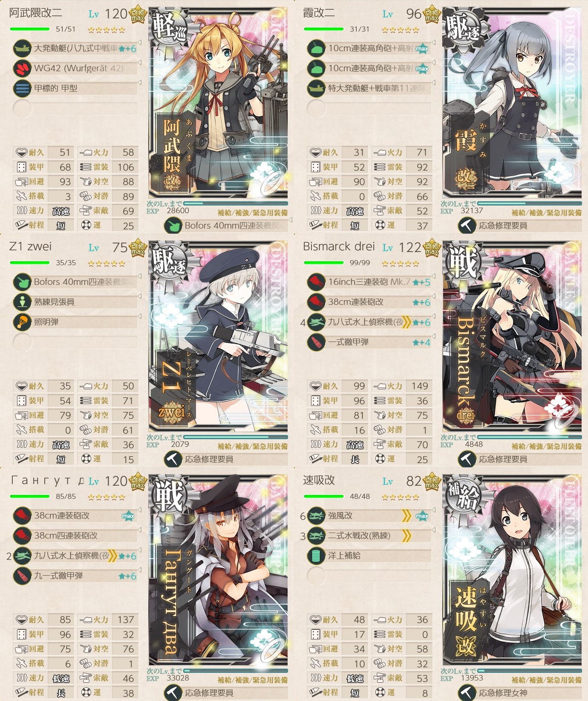Expand arrow next to 熟練見張員 equipment slot
The width and height of the screenshot is (588, 701).
tap(140, 296)
